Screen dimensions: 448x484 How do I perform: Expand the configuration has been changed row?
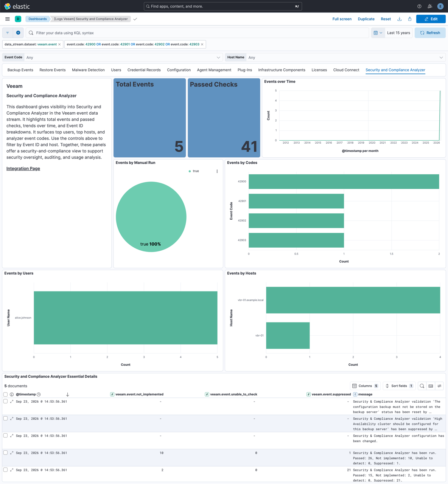pyautogui.click(x=12, y=436)
